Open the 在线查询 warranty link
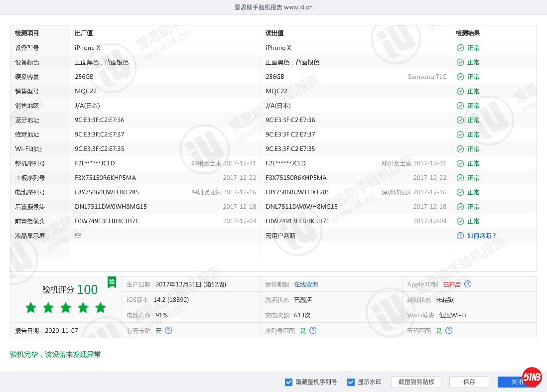Screen dimensions: 547x392 coord(306,284)
